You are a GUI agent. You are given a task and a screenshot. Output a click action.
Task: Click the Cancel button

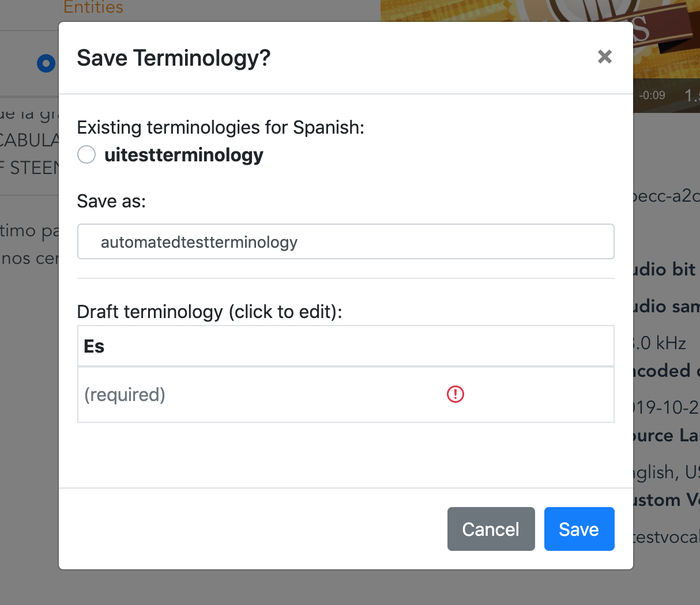[x=491, y=528]
